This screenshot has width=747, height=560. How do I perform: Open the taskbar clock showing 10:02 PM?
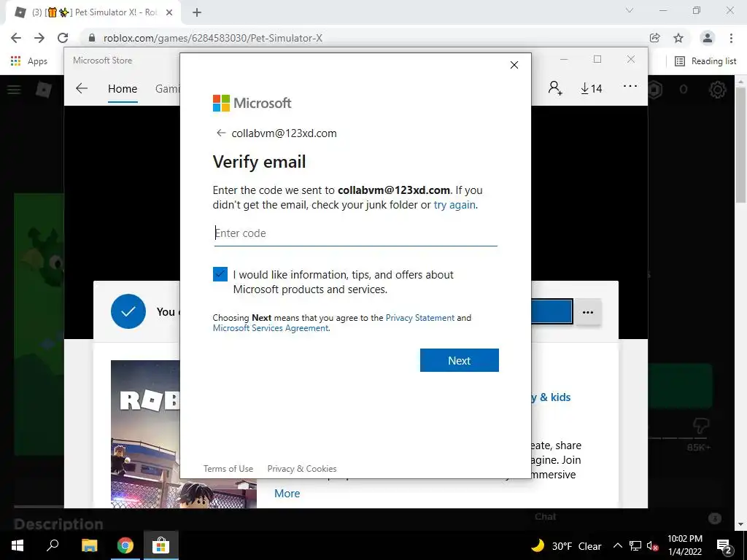pyautogui.click(x=685, y=545)
